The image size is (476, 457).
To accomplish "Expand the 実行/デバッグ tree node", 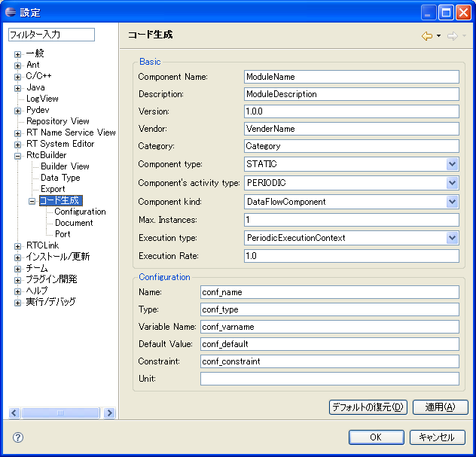I will (17, 303).
